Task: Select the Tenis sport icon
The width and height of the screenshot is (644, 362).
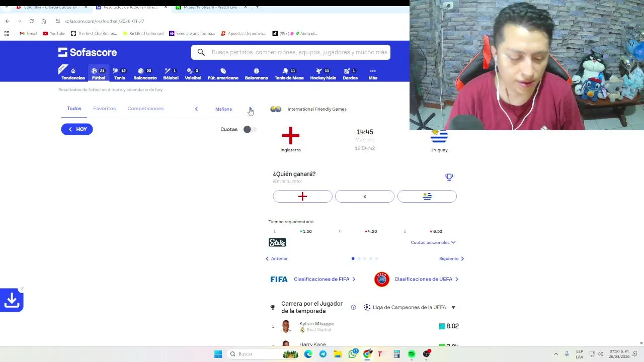Action: (119, 74)
